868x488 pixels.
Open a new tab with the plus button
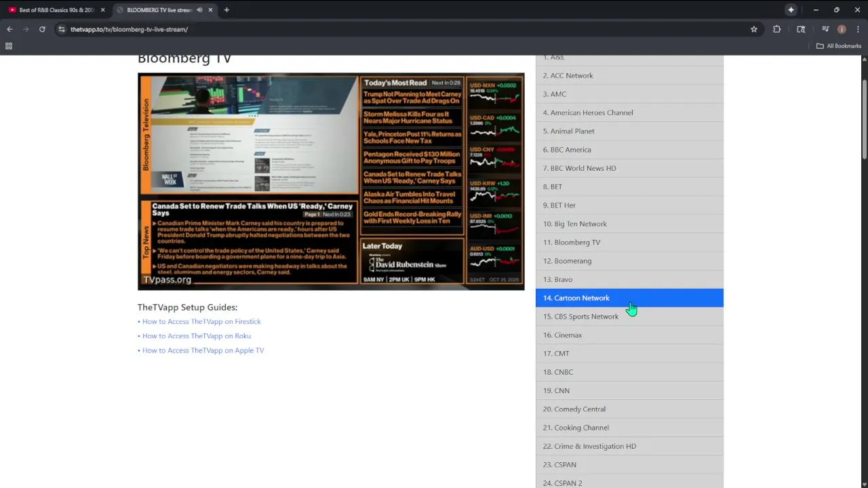pos(226,10)
